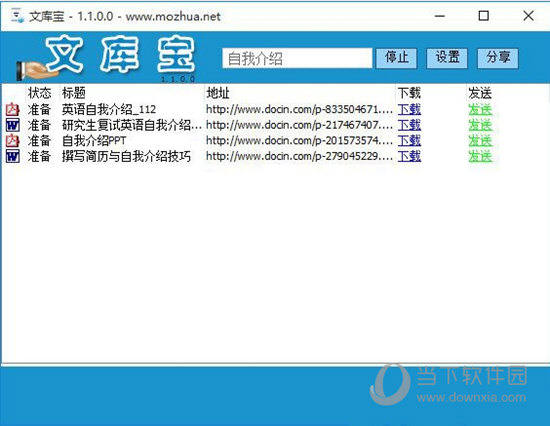Viewport: 550px width, 426px height.
Task: Download 英语自我介绍_112 via 下载 link
Action: pyautogui.click(x=409, y=109)
